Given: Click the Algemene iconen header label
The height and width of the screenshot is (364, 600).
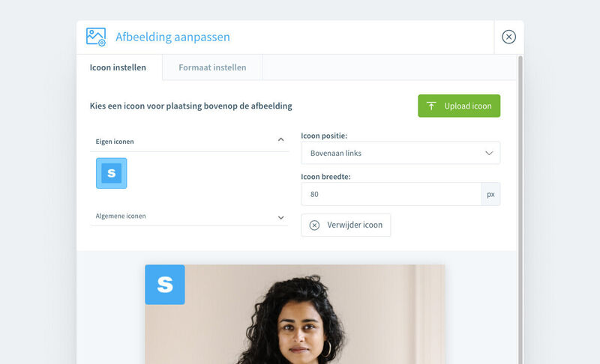Looking at the screenshot, I should (x=121, y=216).
